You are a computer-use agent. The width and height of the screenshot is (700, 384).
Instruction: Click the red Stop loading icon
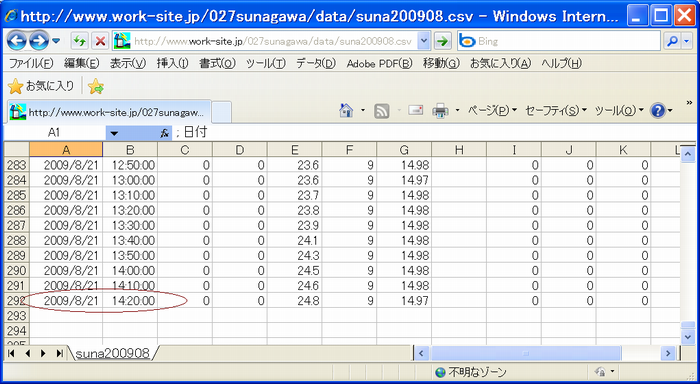click(x=100, y=42)
